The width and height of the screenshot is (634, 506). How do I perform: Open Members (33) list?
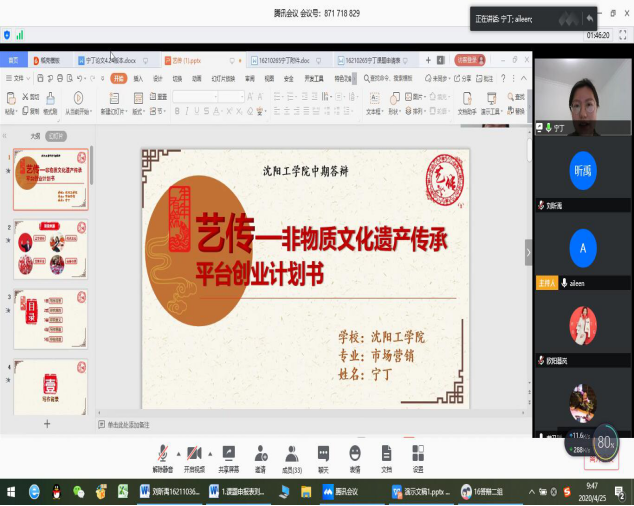click(291, 455)
